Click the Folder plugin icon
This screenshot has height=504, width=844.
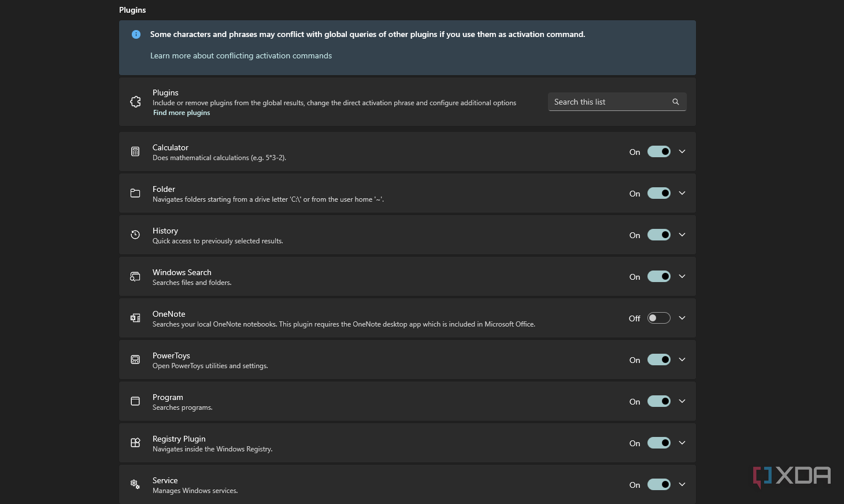[135, 193]
